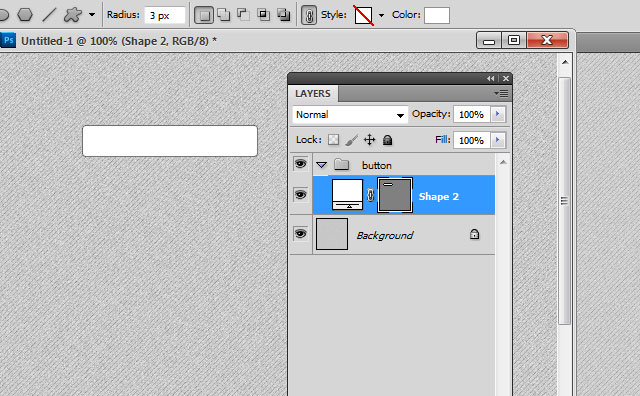Minimize the Untitled-1 document window
This screenshot has width=640, height=396.
pos(489,40)
